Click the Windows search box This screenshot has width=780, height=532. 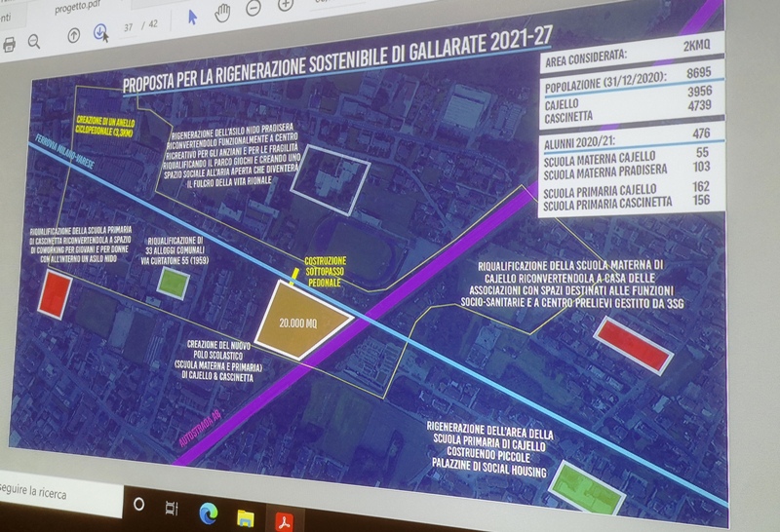pos(59,493)
